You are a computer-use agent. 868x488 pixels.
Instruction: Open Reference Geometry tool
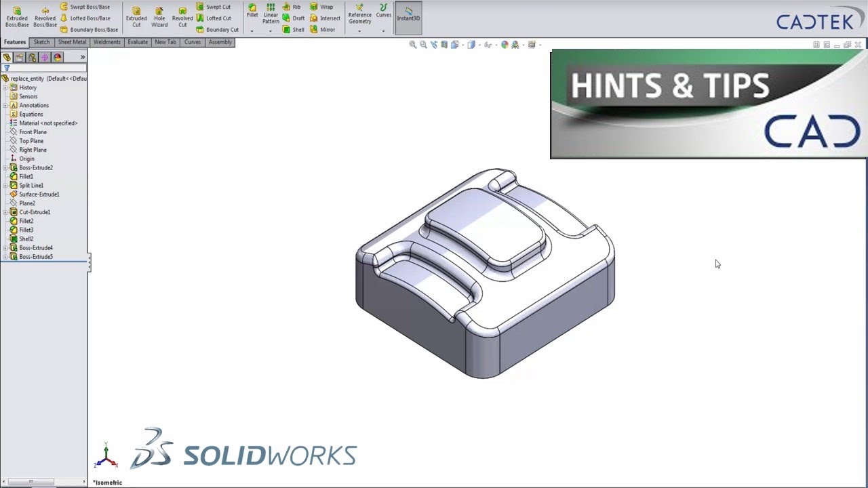pyautogui.click(x=360, y=14)
